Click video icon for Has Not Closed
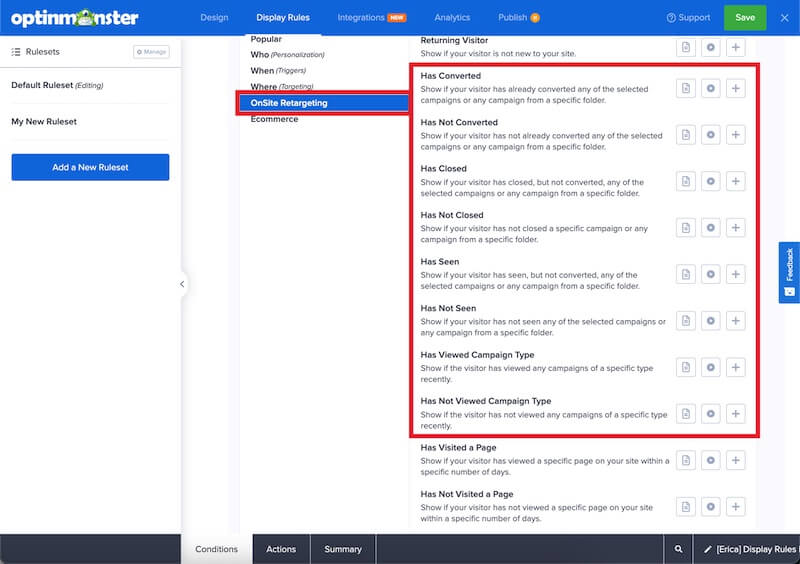 710,228
